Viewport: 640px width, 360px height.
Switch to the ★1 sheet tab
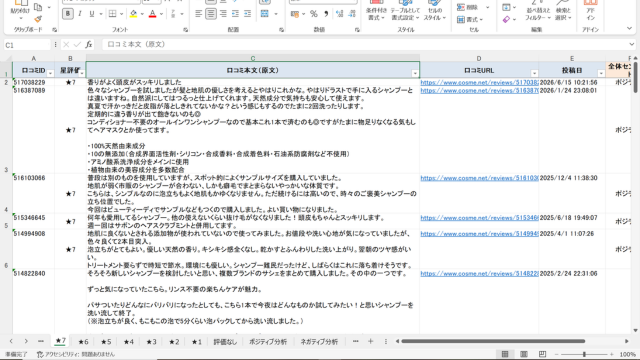(x=197, y=342)
